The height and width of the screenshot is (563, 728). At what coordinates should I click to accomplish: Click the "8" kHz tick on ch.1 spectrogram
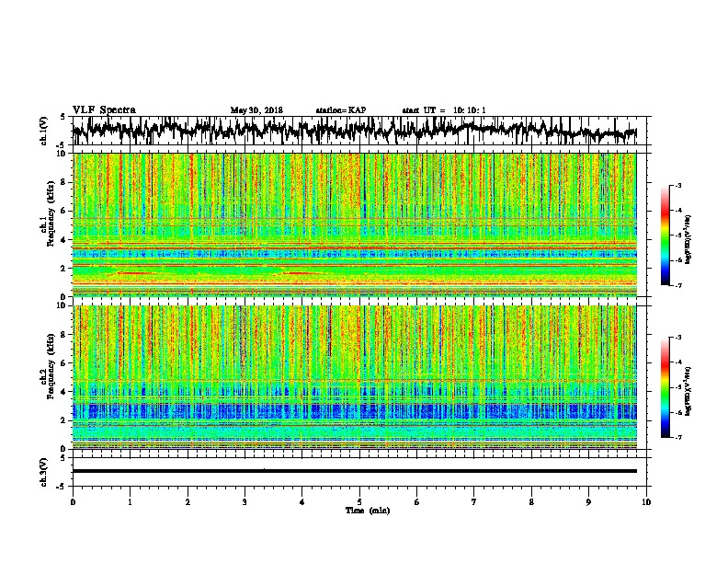click(x=64, y=182)
